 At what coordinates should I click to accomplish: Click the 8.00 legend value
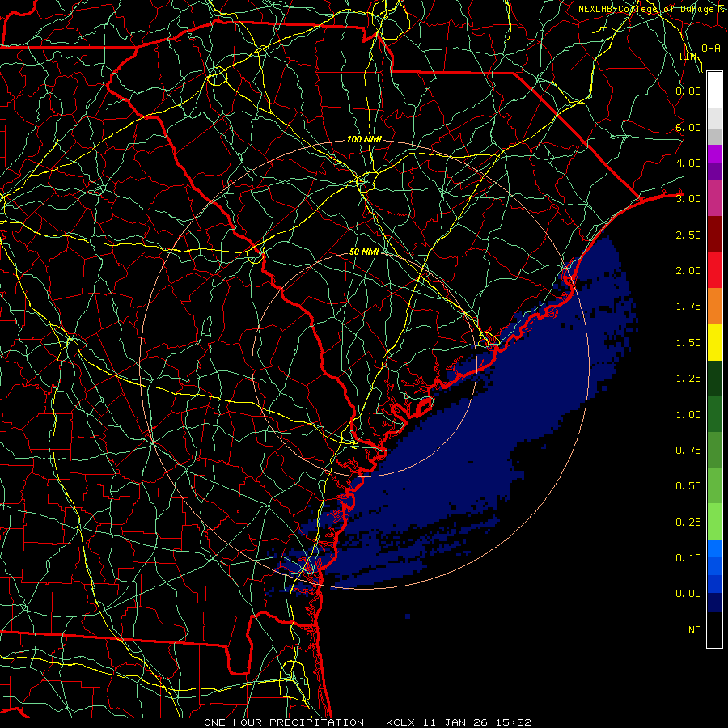[x=688, y=91]
